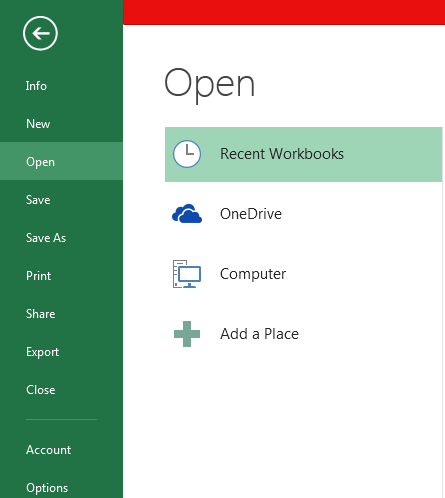Screen dimensions: 445x498
Task: Select Open in the green sidebar
Action: [x=61, y=162]
